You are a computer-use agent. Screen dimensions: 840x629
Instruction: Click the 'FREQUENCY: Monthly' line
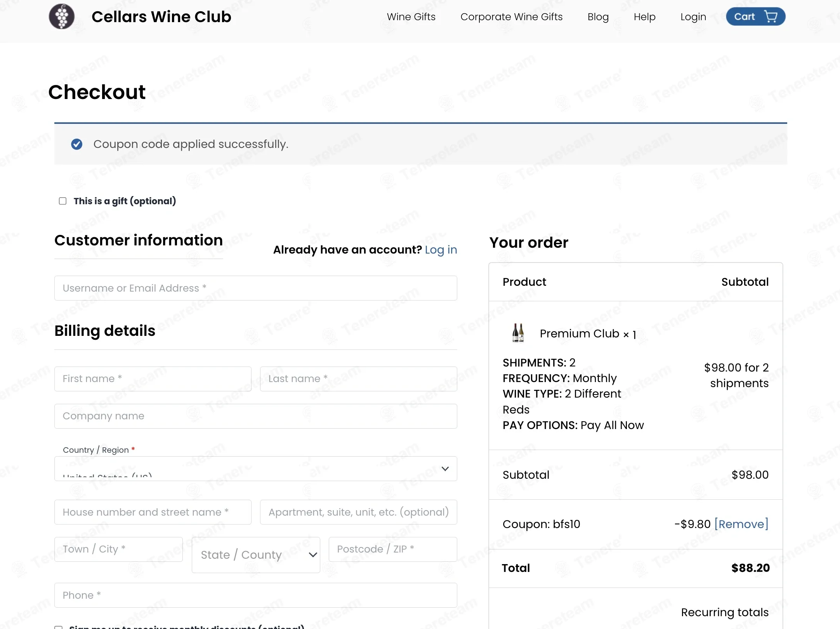coord(559,378)
